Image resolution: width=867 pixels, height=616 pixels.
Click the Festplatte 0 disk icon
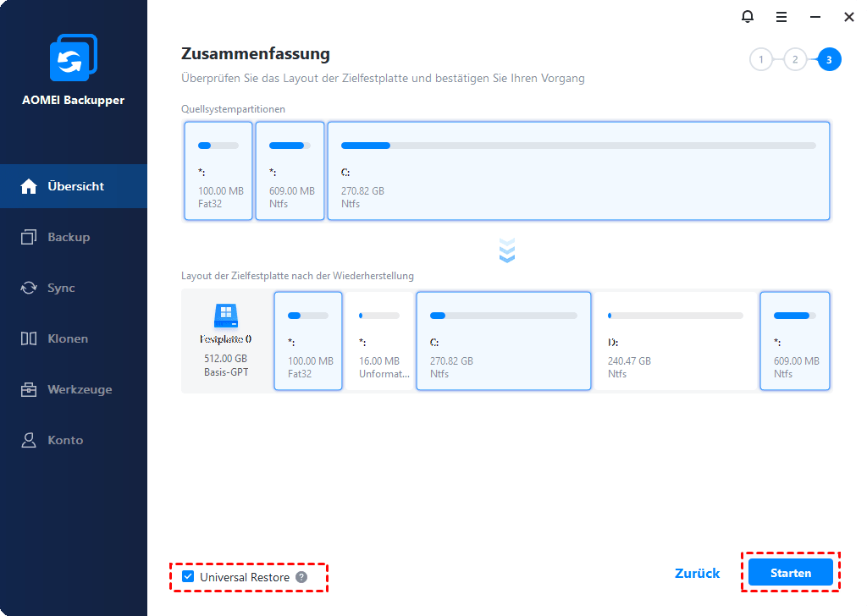[x=225, y=316]
